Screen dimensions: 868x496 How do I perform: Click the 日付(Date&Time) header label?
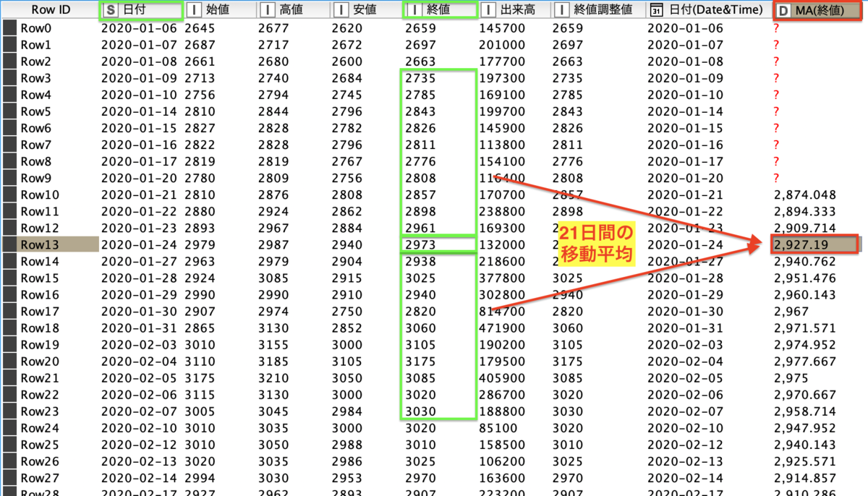[x=715, y=10]
